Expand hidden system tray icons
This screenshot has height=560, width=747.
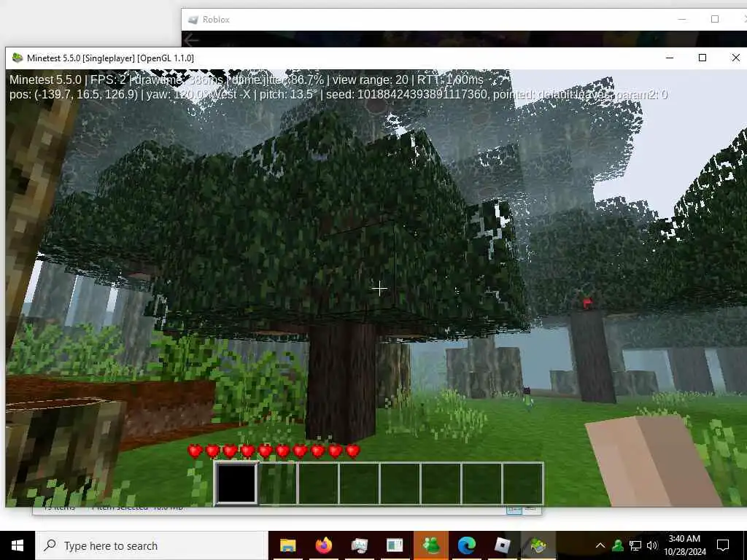[600, 545]
